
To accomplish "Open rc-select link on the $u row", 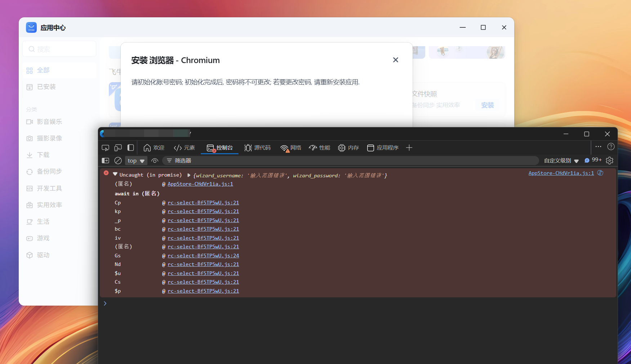I will click(203, 273).
